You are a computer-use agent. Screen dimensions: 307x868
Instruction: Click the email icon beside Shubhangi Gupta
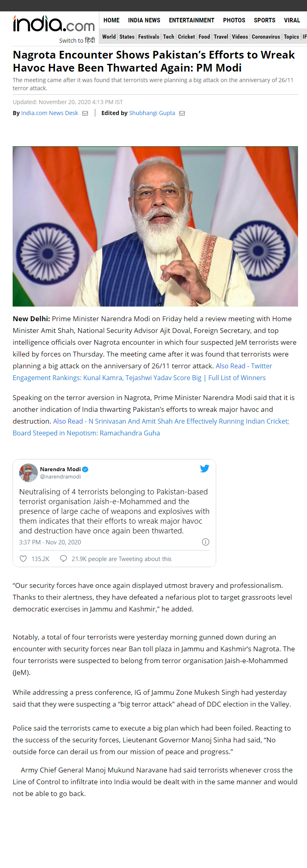[182, 113]
